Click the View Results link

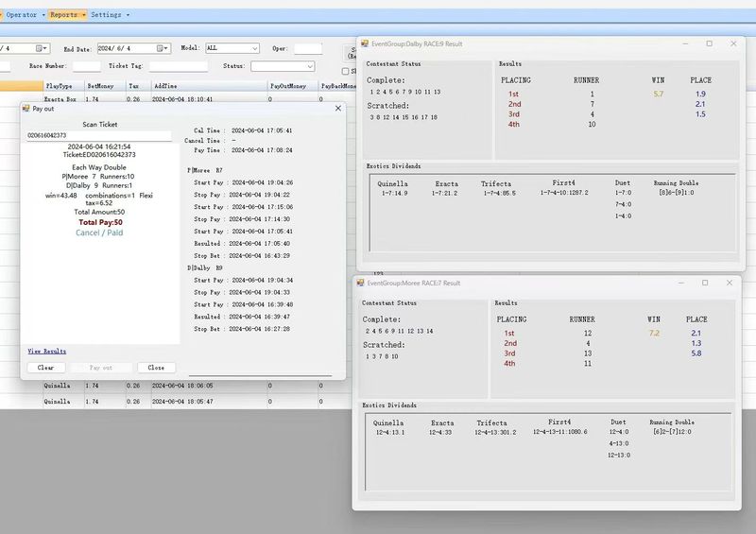coord(46,352)
